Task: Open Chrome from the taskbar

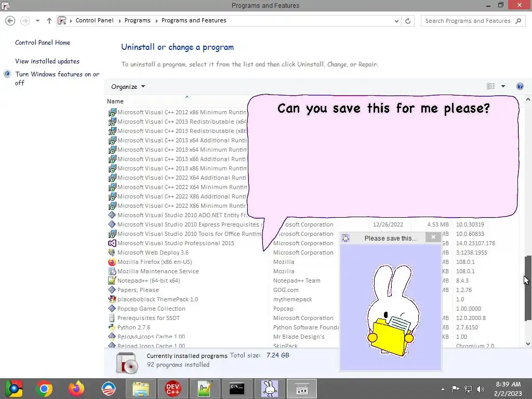Action: click(x=44, y=389)
